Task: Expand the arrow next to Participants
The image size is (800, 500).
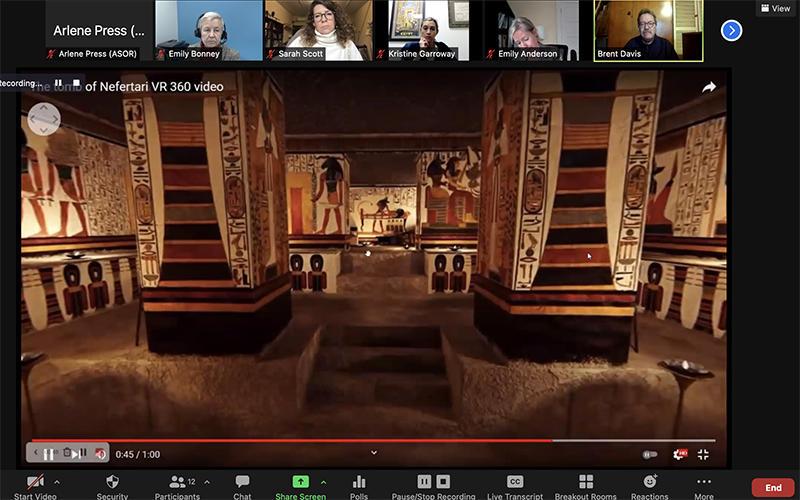Action: [x=207, y=482]
